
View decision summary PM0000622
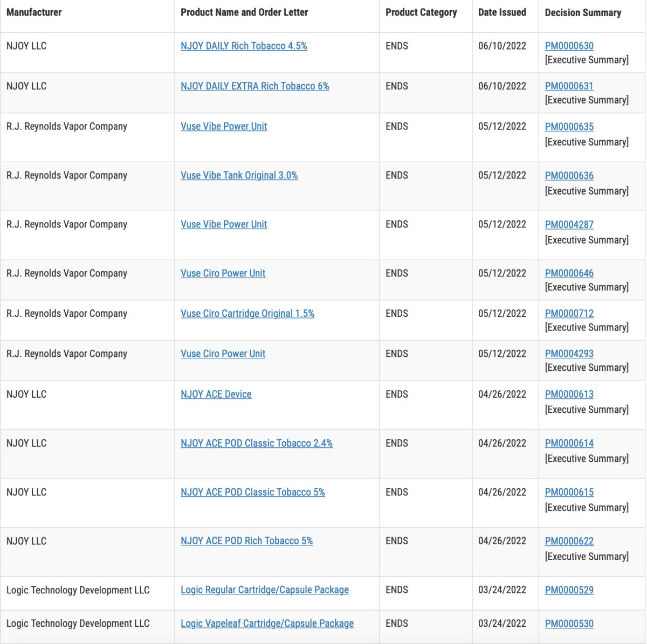(569, 541)
